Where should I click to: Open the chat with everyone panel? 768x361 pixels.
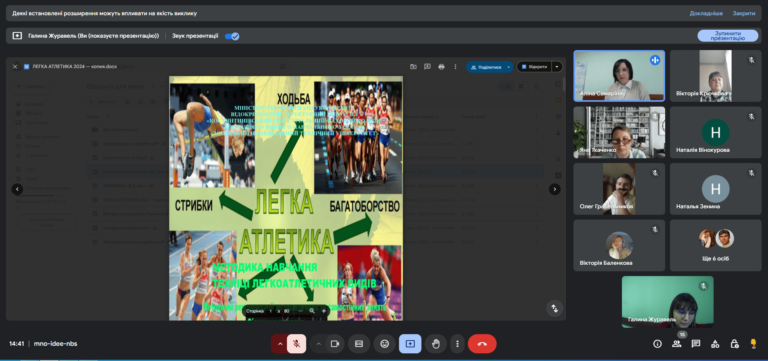point(696,344)
